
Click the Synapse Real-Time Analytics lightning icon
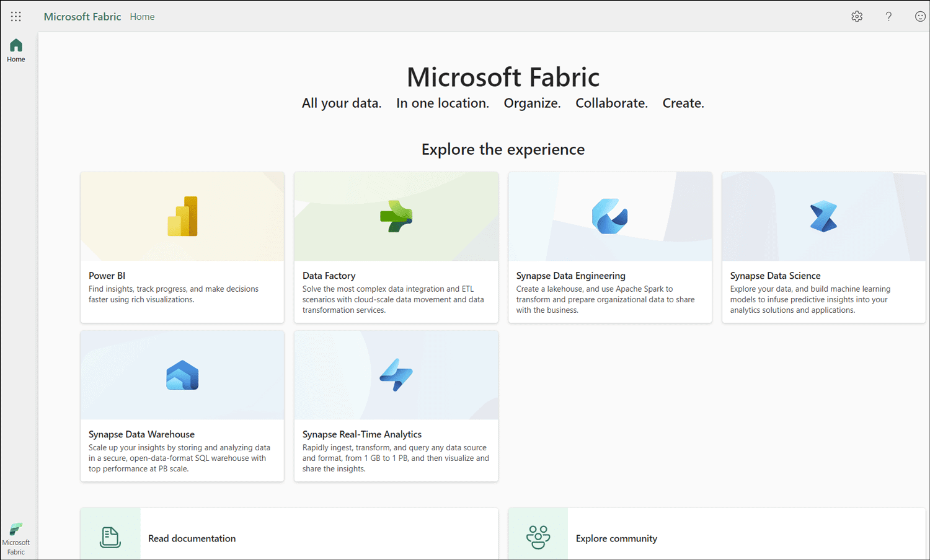(x=396, y=375)
